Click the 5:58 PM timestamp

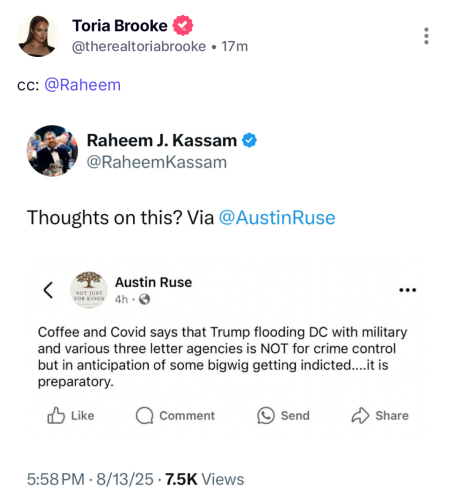point(56,479)
